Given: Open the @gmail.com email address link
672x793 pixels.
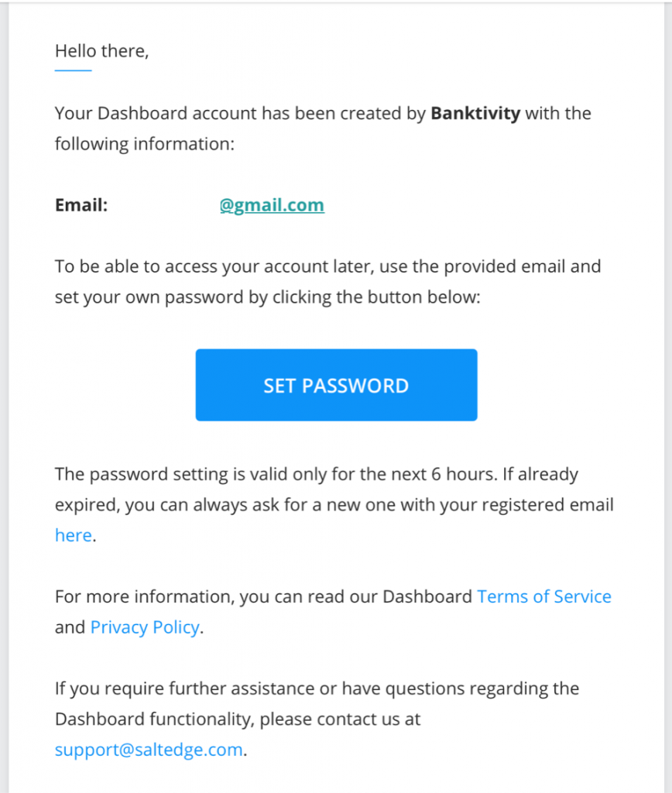Looking at the screenshot, I should pos(272,205).
